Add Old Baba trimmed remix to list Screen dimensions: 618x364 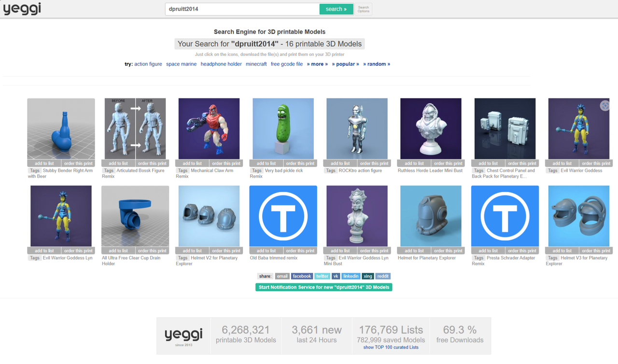click(266, 251)
